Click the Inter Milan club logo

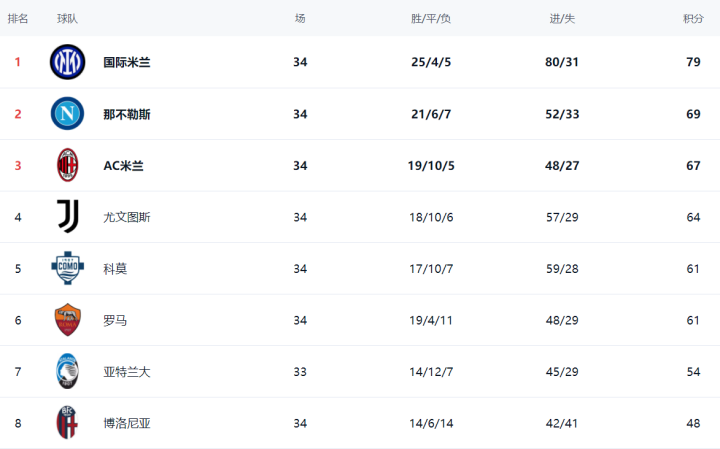(x=67, y=62)
